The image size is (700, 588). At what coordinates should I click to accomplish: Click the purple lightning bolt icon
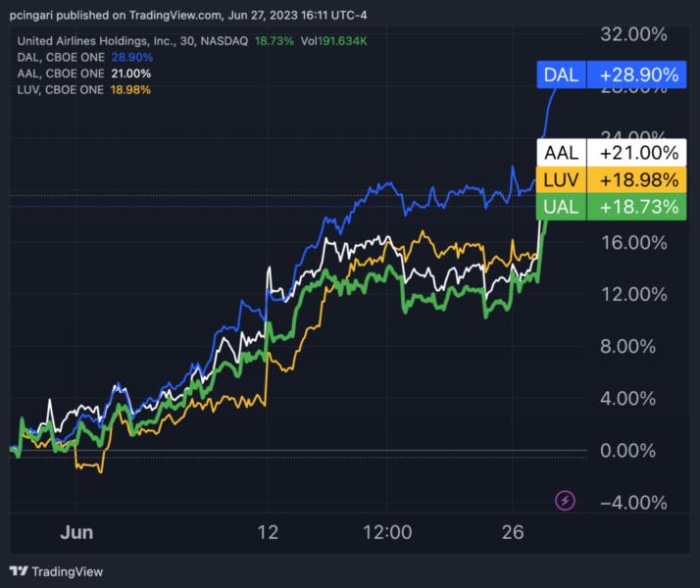coord(565,500)
